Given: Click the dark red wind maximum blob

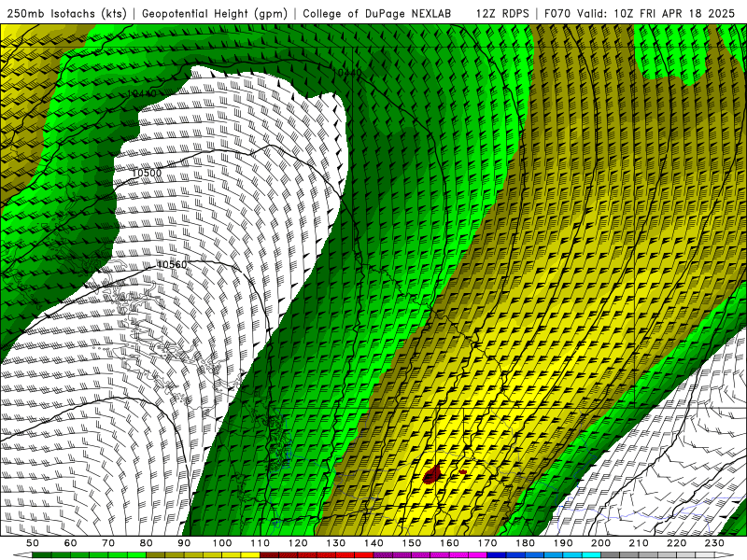Looking at the screenshot, I should [431, 474].
